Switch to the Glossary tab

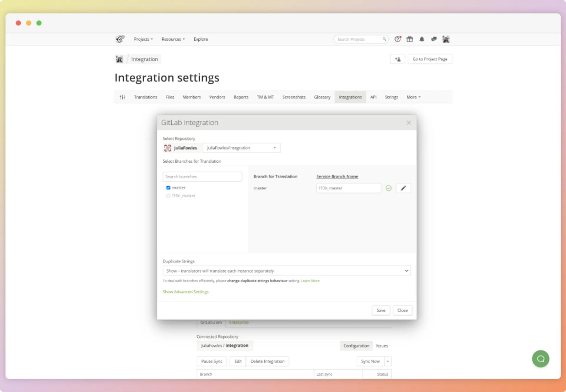point(322,97)
